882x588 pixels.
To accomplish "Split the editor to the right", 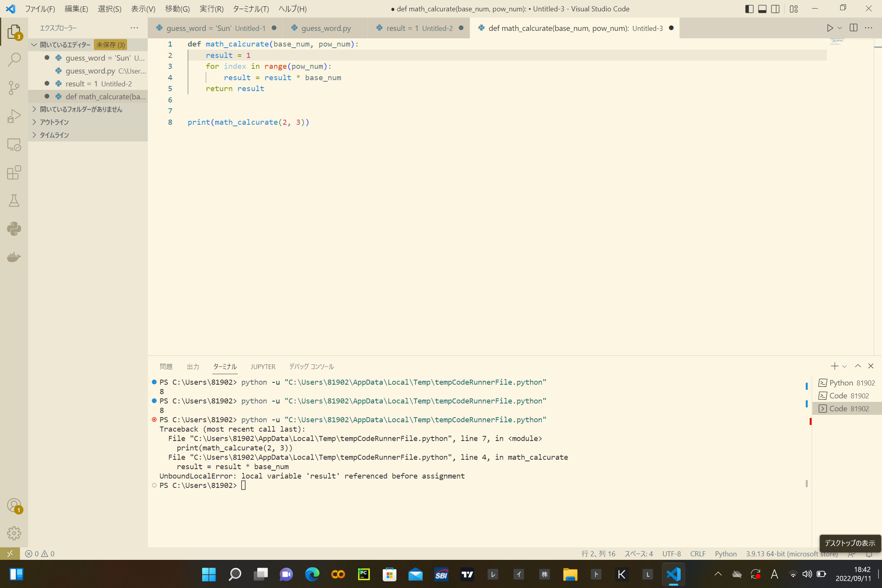I will pyautogui.click(x=853, y=28).
